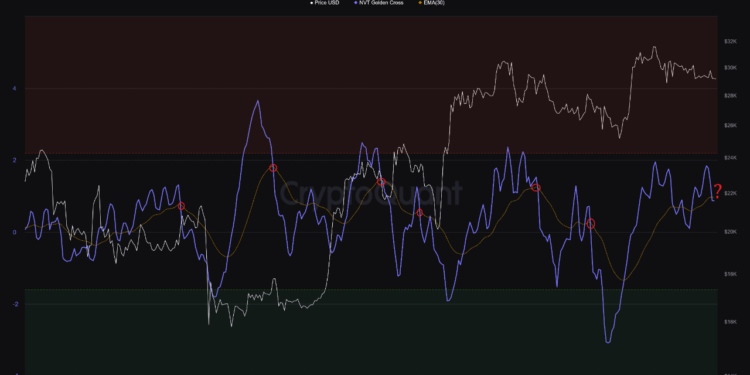Click the left axis value 2
Screen dimensions: 750x375
click(15, 160)
